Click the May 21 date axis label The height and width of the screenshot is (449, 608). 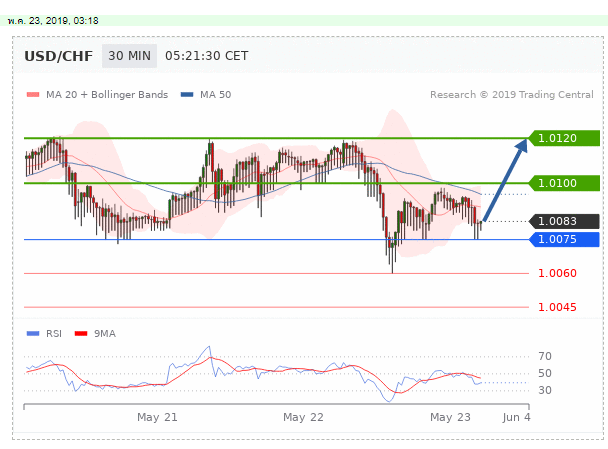[157, 417]
